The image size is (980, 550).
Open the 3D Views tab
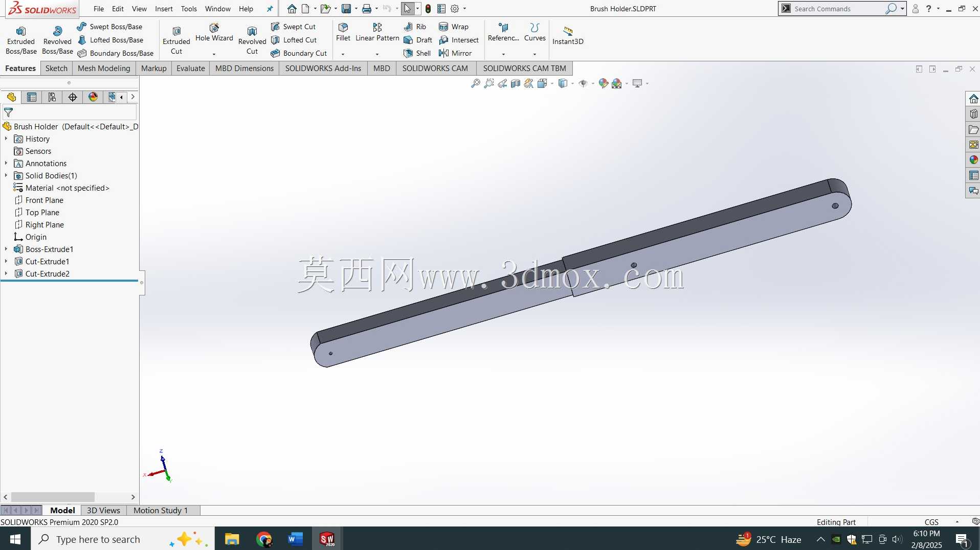[103, 510]
